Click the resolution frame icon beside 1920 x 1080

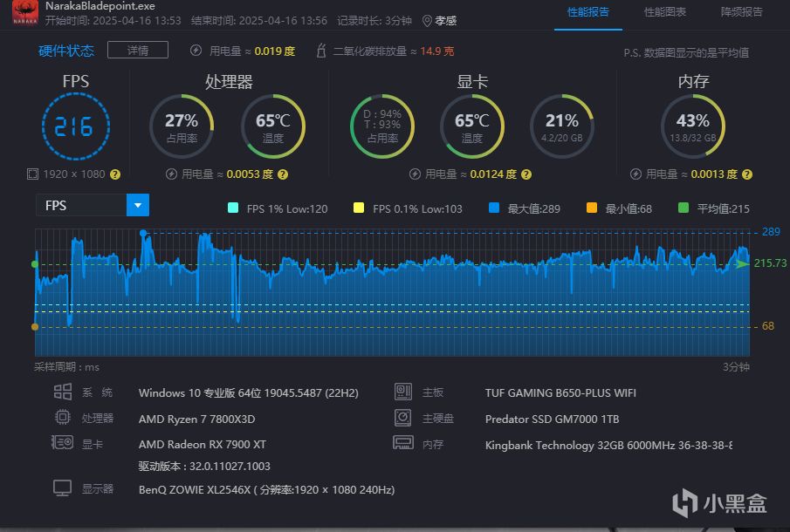[32, 174]
